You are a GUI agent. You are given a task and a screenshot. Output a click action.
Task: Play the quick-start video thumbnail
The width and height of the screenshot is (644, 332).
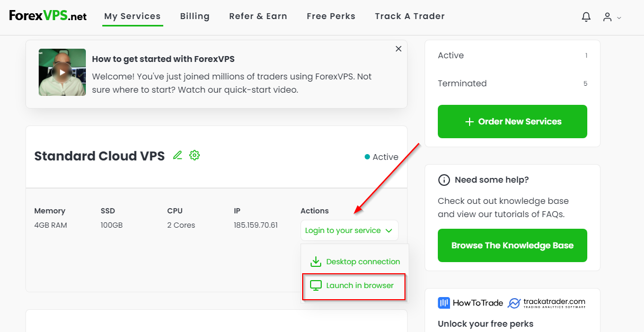pos(62,72)
